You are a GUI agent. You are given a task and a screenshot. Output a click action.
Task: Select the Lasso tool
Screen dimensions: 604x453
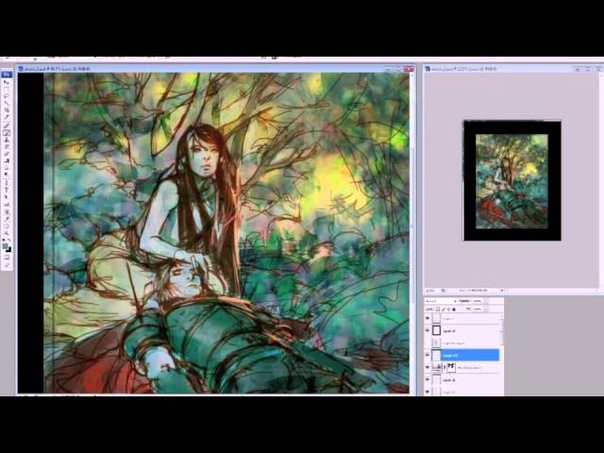click(7, 96)
